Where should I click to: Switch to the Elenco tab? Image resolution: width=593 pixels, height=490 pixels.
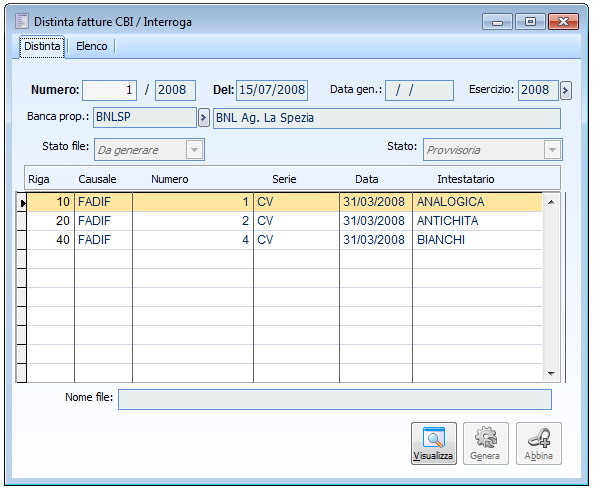[92, 46]
